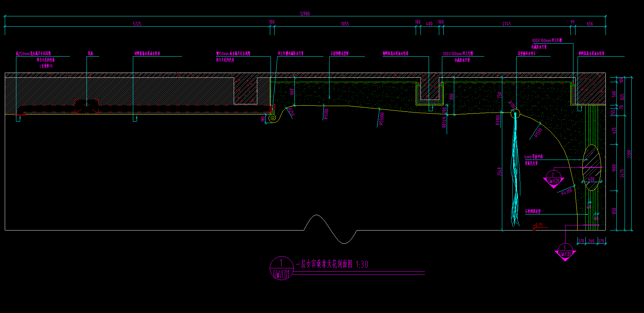Click the break line wave at bottom
The width and height of the screenshot is (644, 313).
coord(331,229)
